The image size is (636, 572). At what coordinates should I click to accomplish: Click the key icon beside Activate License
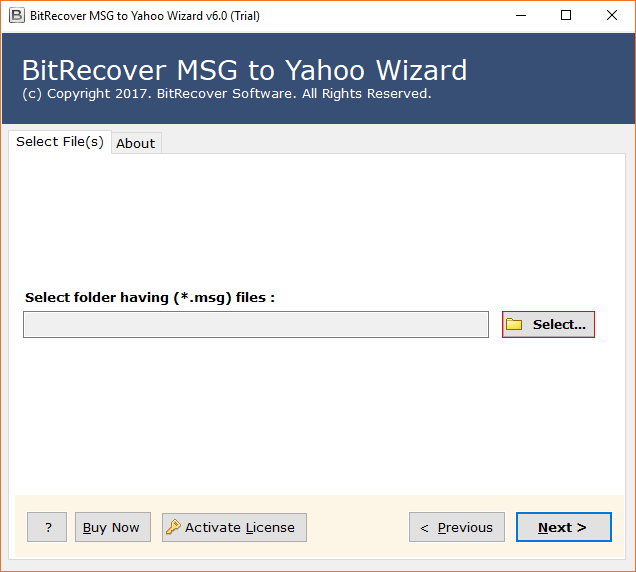(x=173, y=527)
